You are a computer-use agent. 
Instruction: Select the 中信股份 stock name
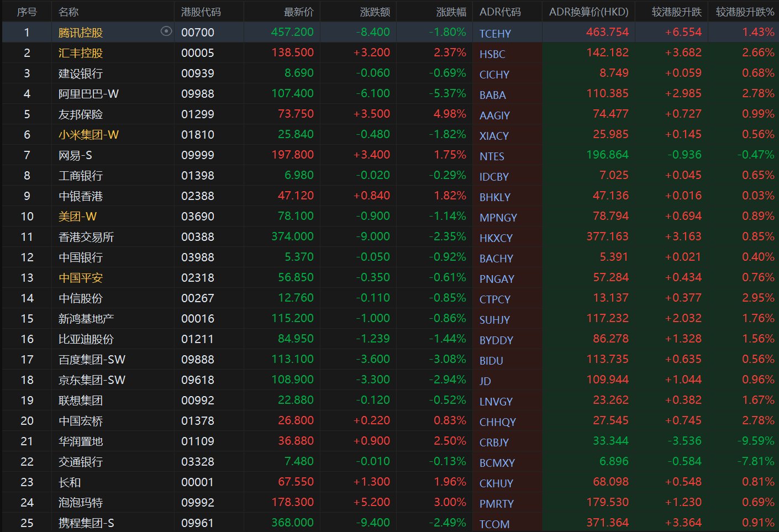pyautogui.click(x=81, y=298)
